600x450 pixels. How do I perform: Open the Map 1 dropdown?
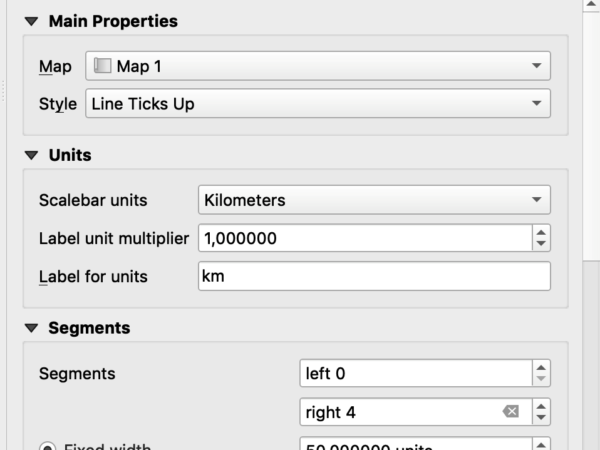(x=318, y=66)
